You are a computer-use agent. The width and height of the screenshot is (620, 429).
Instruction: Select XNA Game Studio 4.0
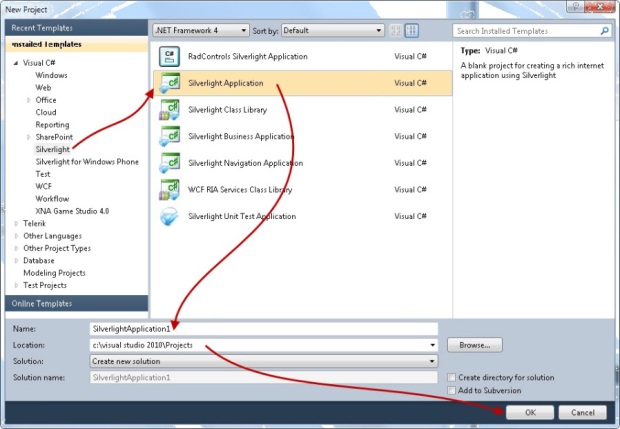72,211
